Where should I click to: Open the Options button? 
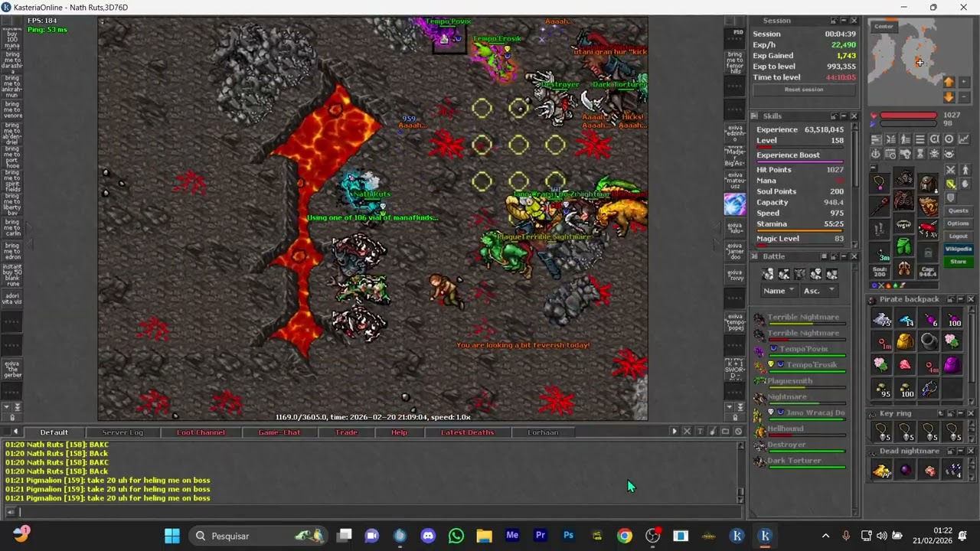click(x=959, y=223)
